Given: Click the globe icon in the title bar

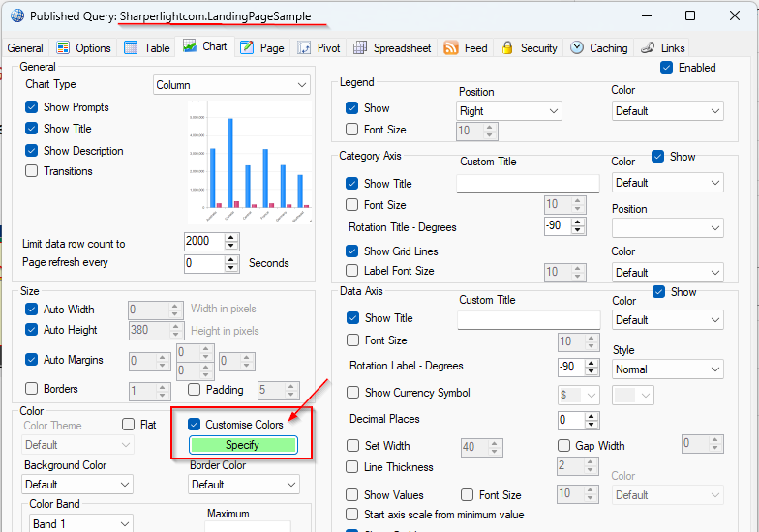Looking at the screenshot, I should pos(17,15).
